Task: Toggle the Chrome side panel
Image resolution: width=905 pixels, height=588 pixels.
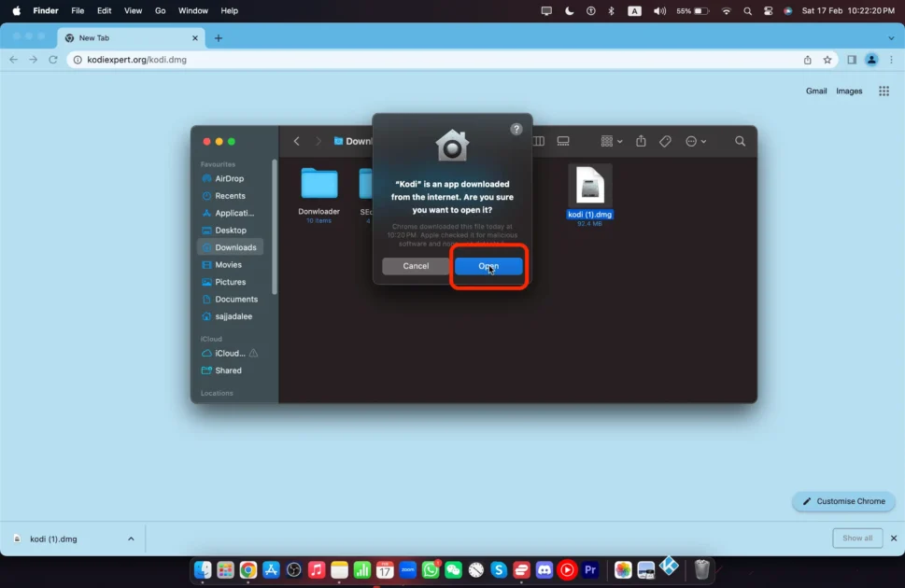Action: (851, 59)
